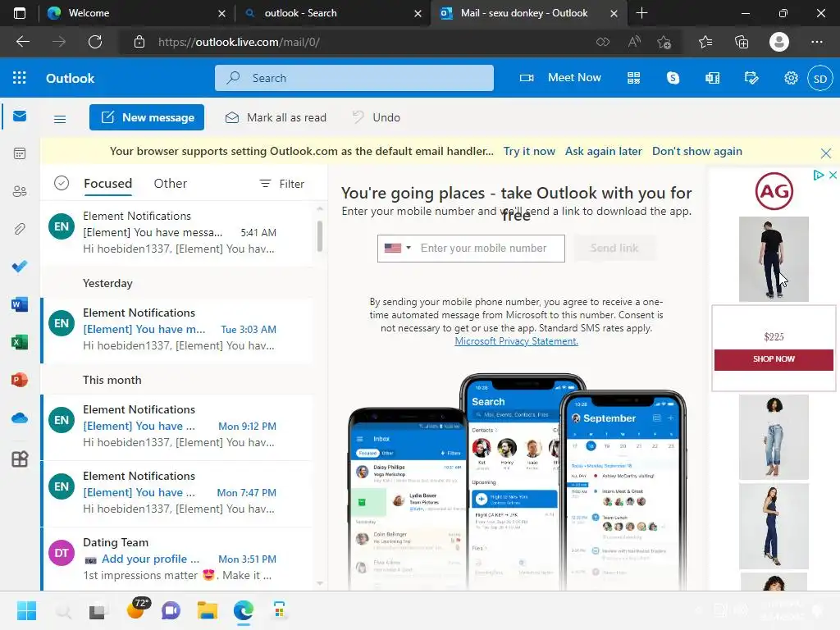
Task: Click the Try it now link
Action: point(529,151)
